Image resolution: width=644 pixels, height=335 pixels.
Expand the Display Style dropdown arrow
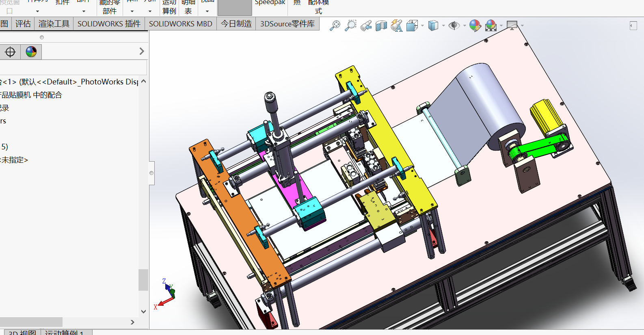[x=443, y=26]
